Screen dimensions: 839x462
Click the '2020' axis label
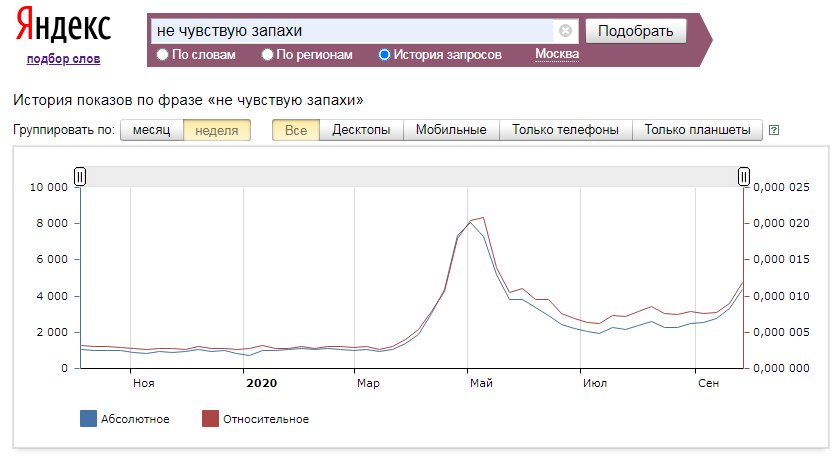pyautogui.click(x=262, y=383)
